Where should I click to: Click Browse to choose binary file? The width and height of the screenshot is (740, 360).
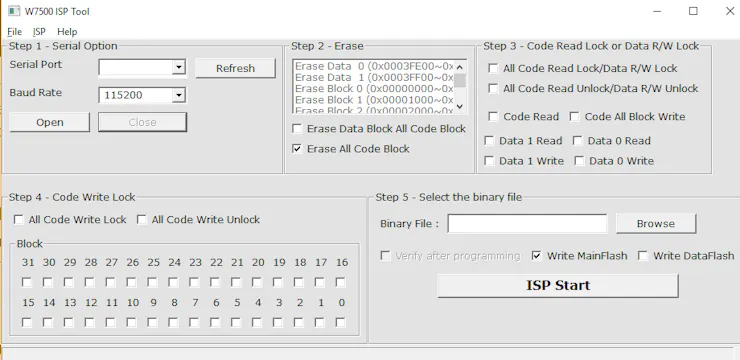click(x=656, y=224)
